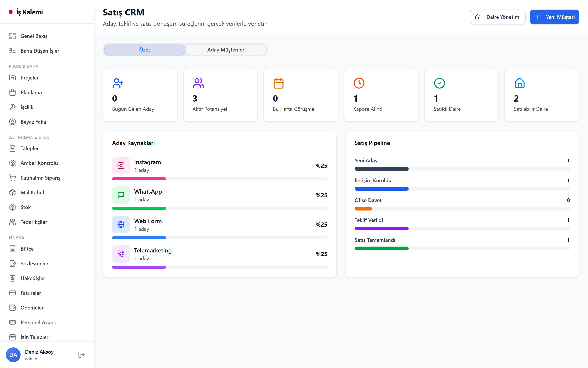The height and width of the screenshot is (368, 588).
Task: Navigate to Personel Avans
Action: [x=47, y=322]
